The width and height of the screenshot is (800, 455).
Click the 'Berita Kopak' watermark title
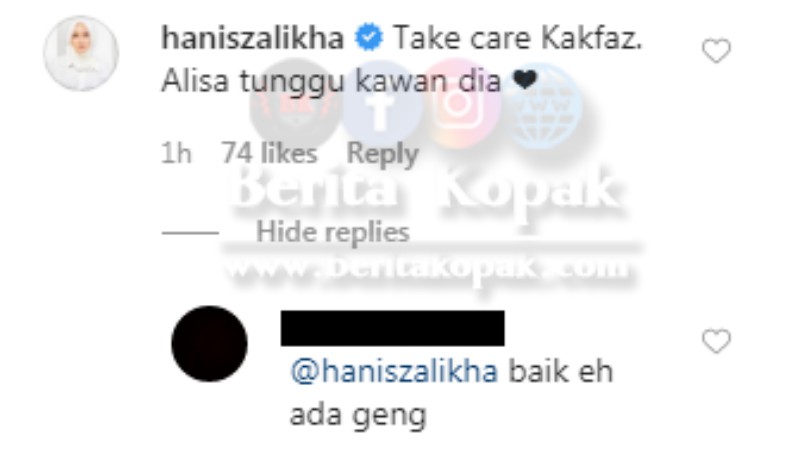(424, 189)
